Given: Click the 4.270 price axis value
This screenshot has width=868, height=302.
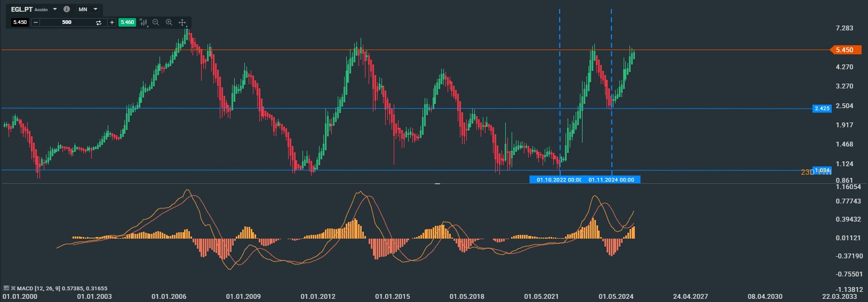Looking at the screenshot, I should [x=845, y=67].
